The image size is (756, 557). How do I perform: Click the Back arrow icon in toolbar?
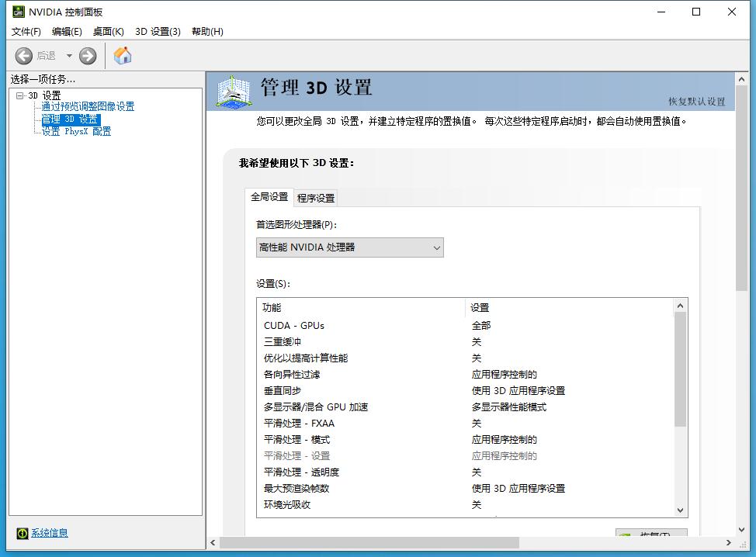tap(23, 56)
